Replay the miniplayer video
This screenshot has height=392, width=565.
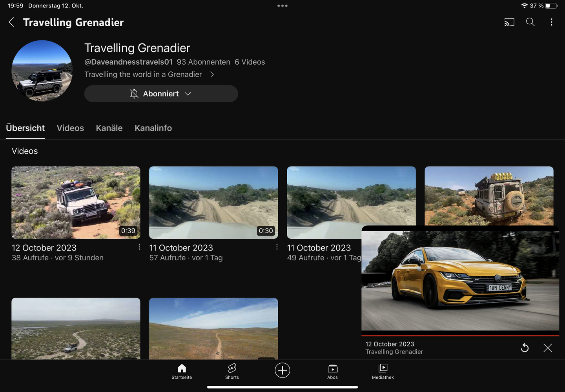525,348
